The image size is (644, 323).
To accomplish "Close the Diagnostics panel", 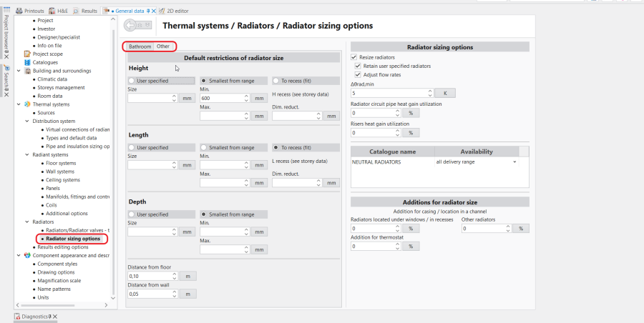I will (x=54, y=317).
